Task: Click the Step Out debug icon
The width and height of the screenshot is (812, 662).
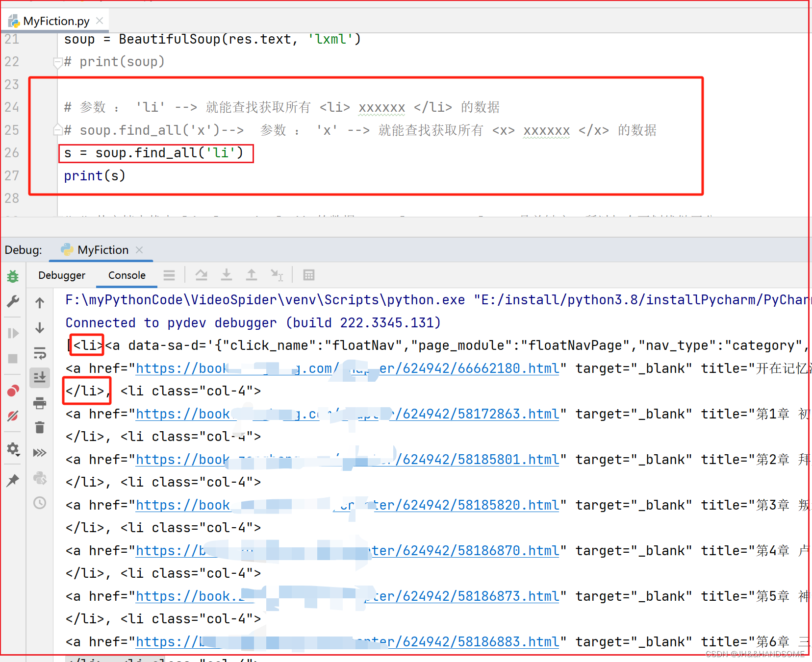Action: 252,275
